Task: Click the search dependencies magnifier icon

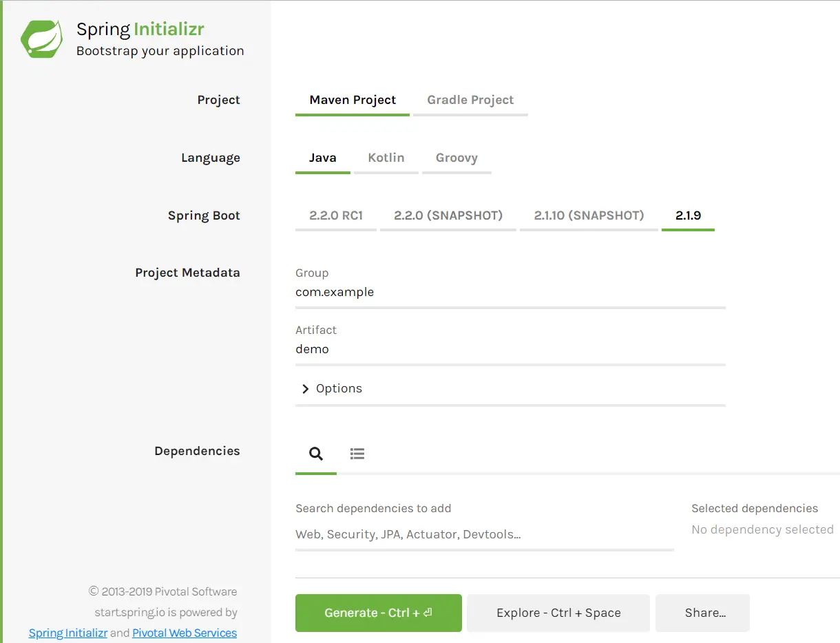Action: pyautogui.click(x=315, y=453)
